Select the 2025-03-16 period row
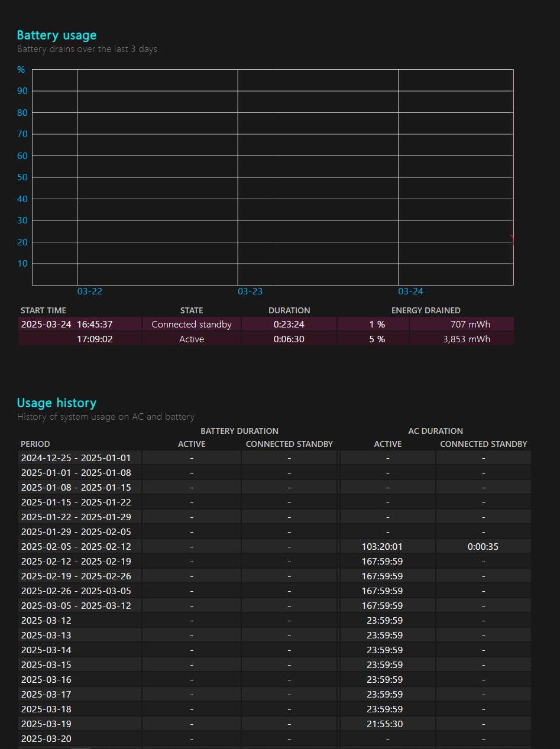This screenshot has width=560, height=749. (274, 680)
